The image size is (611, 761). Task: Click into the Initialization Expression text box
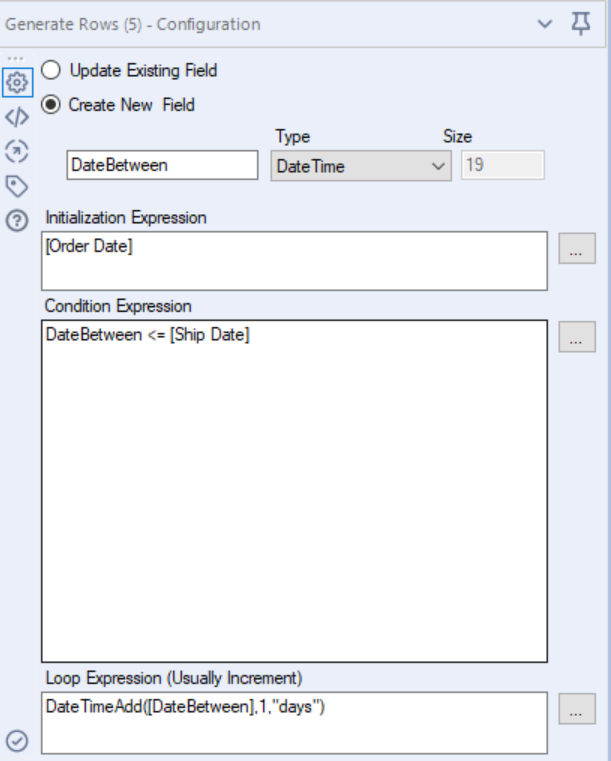pyautogui.click(x=295, y=260)
